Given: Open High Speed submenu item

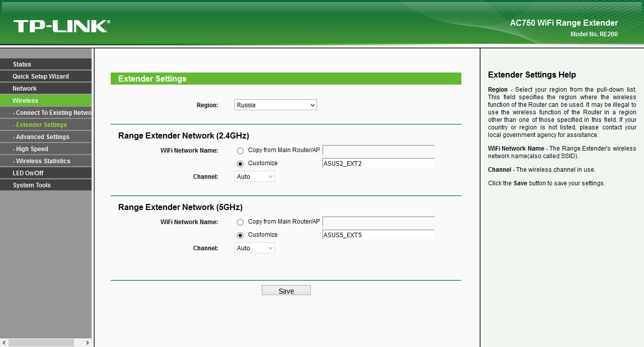Looking at the screenshot, I should pos(46,149).
